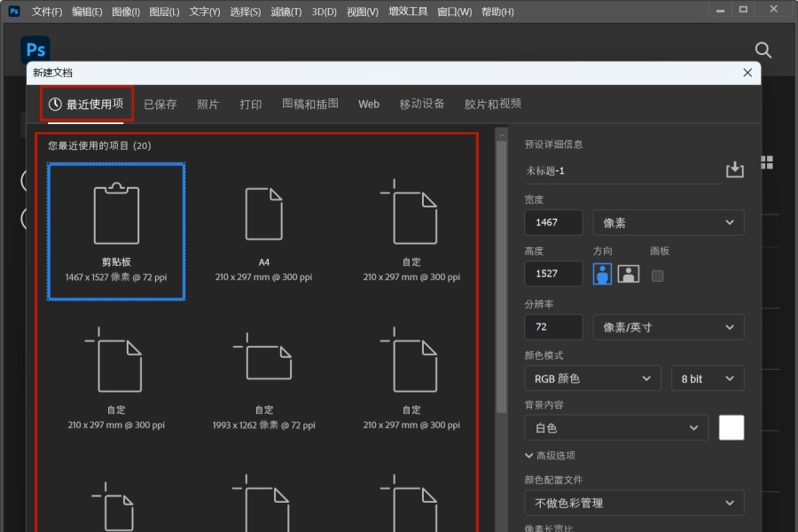The height and width of the screenshot is (532, 798).
Task: Click the height field 1527
Action: 553,273
